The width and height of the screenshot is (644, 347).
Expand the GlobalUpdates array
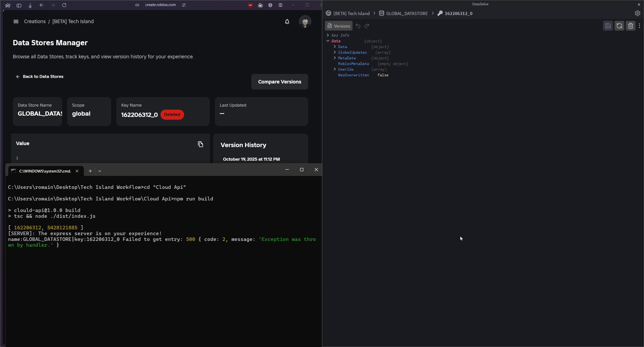(x=335, y=52)
